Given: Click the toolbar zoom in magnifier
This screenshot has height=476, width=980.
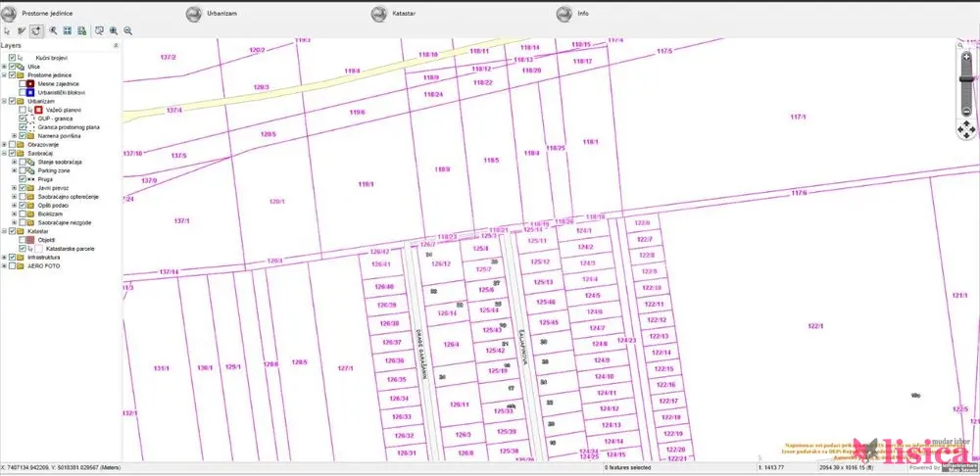Looking at the screenshot, I should (x=114, y=30).
